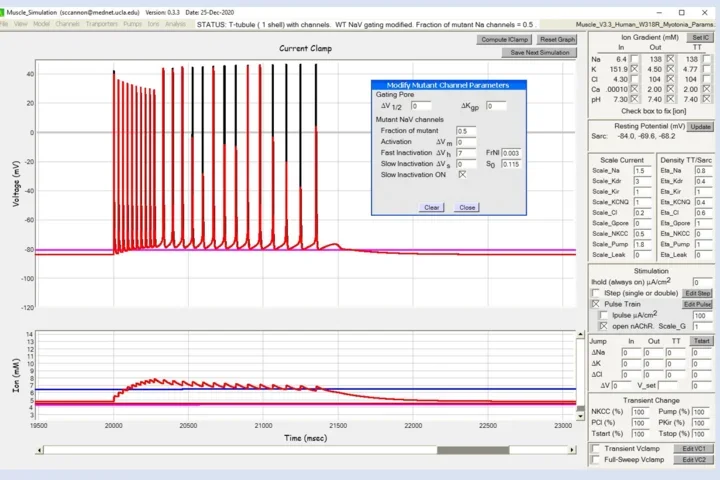The image size is (720, 480).
Task: Click the Tstart button in Jump panel
Action: [702, 341]
